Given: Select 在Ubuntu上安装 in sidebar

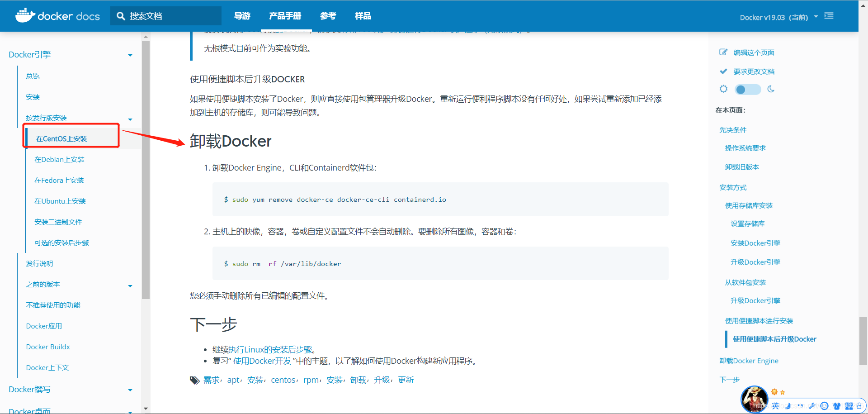Looking at the screenshot, I should point(60,201).
